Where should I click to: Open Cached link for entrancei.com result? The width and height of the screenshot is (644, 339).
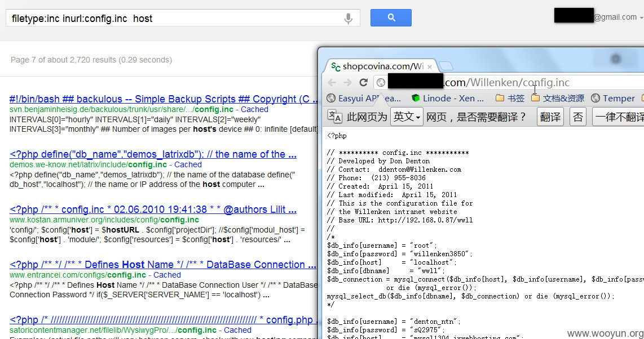coord(167,275)
